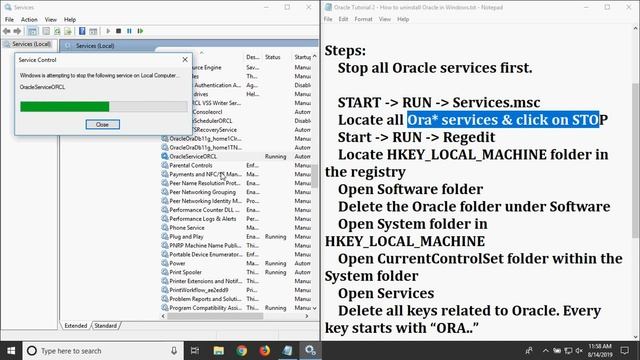Open the Format menu in Notepad
The height and width of the screenshot is (360, 640).
click(363, 19)
